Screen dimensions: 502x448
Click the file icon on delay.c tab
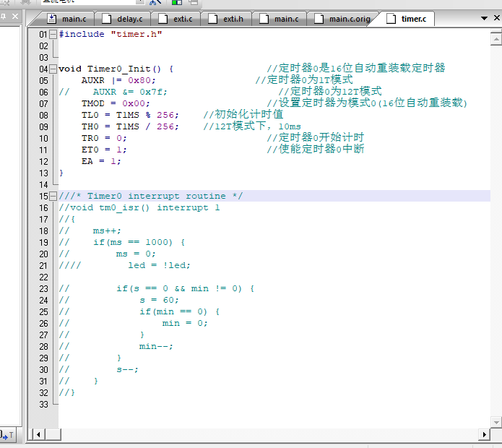106,19
